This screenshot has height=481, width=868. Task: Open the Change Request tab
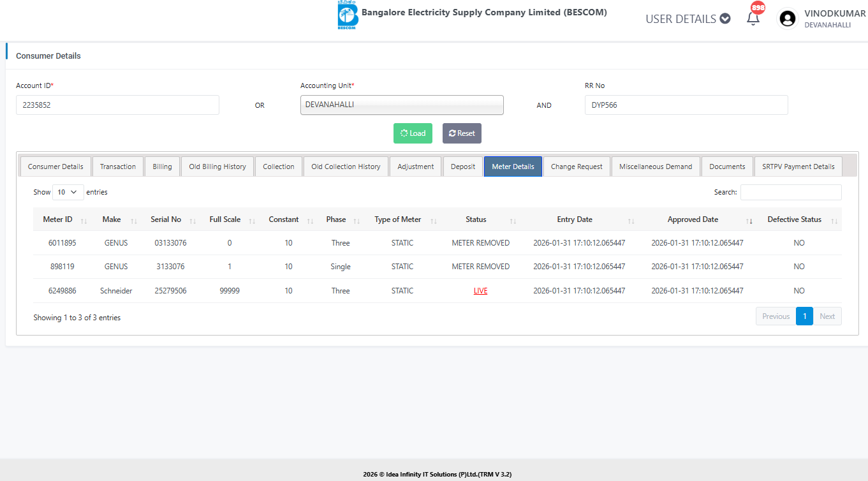577,166
